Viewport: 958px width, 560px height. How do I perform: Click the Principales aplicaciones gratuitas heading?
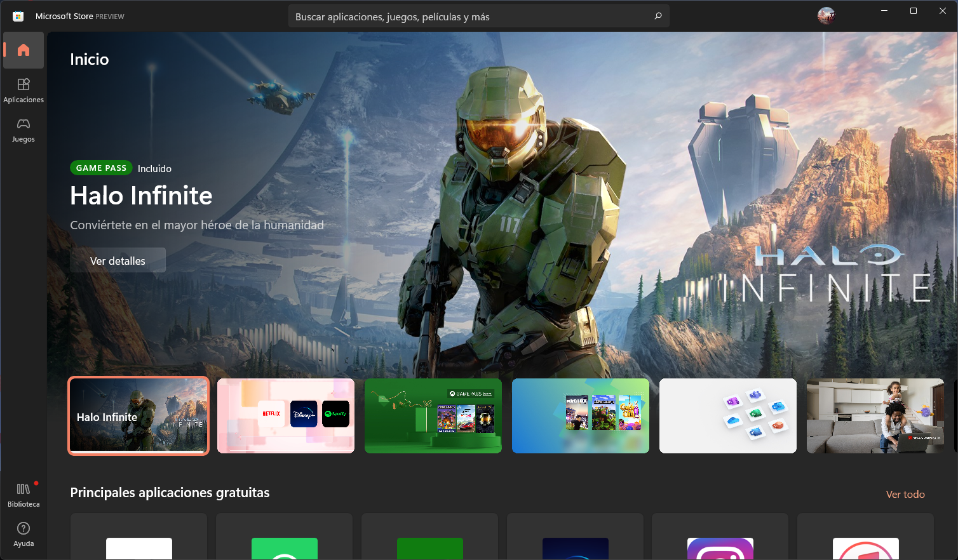(x=170, y=493)
